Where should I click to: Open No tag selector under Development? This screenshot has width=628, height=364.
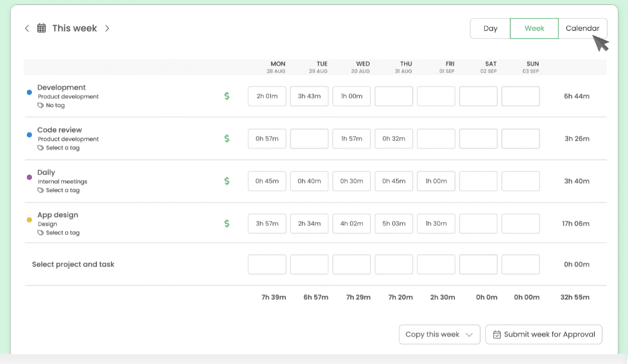[x=55, y=105]
